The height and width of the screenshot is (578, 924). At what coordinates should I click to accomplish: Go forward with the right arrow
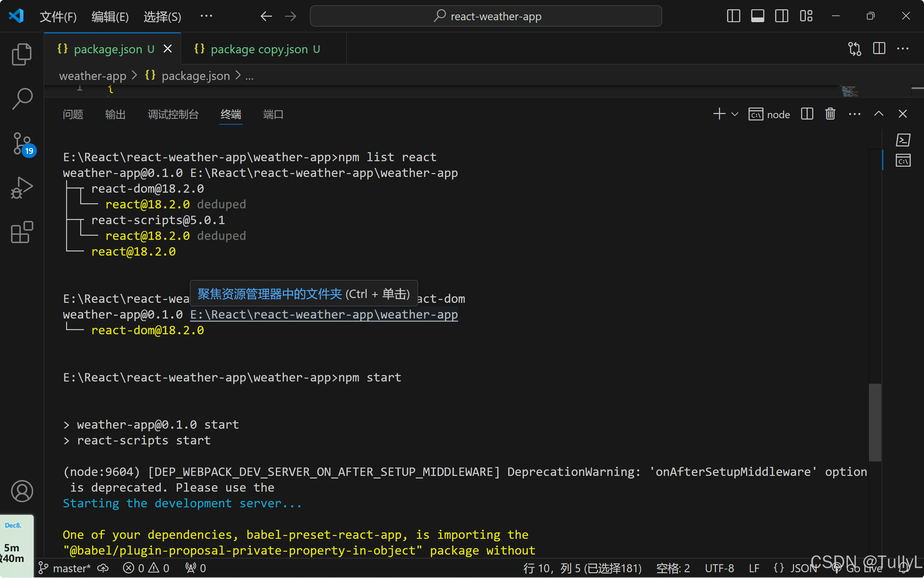291,16
